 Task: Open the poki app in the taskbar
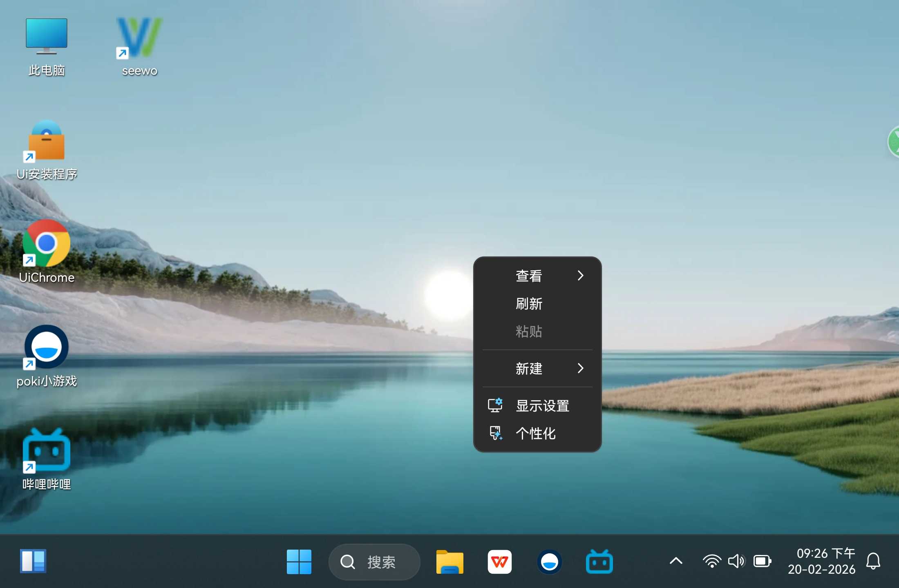(549, 562)
